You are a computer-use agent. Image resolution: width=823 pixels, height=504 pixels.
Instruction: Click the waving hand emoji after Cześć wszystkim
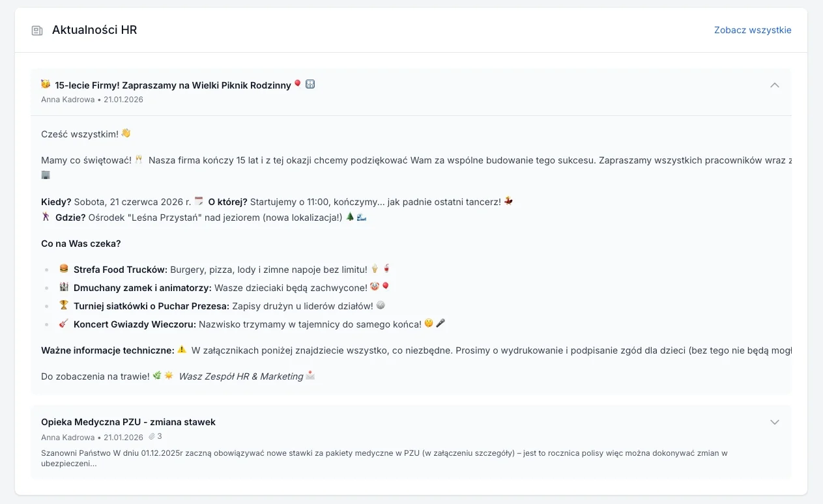pos(126,133)
